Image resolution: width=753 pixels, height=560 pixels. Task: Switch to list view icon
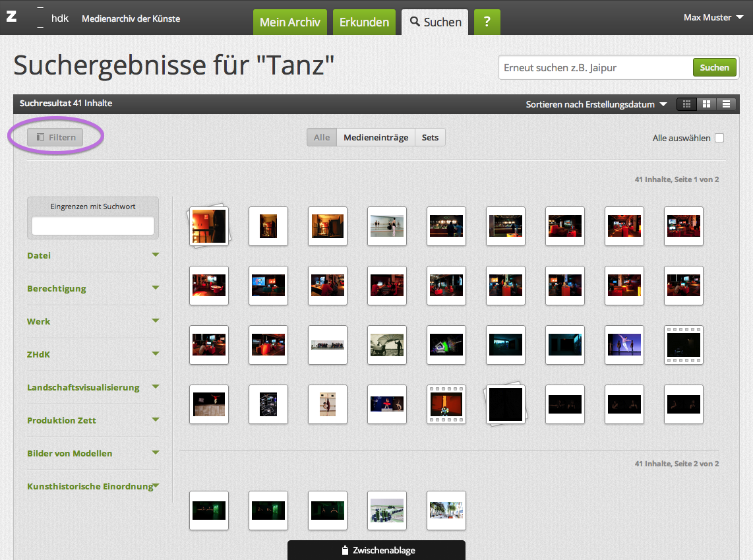pos(726,104)
